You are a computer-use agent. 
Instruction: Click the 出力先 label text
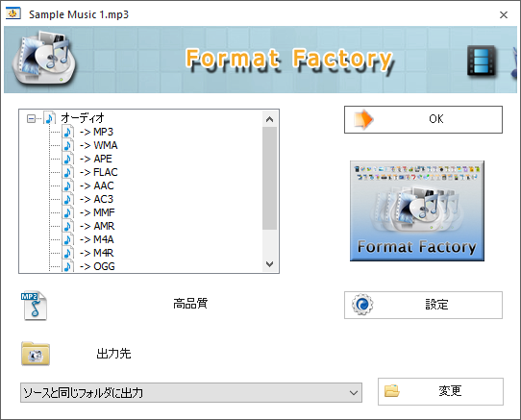coord(113,354)
